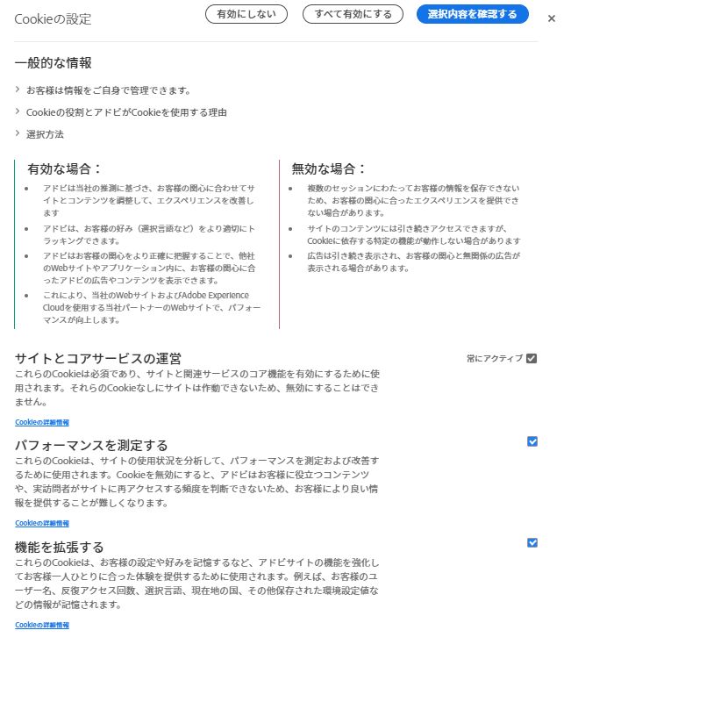Confirm choices with 選択内容を確認する button
This screenshot has height=709, width=728.
coord(472,14)
